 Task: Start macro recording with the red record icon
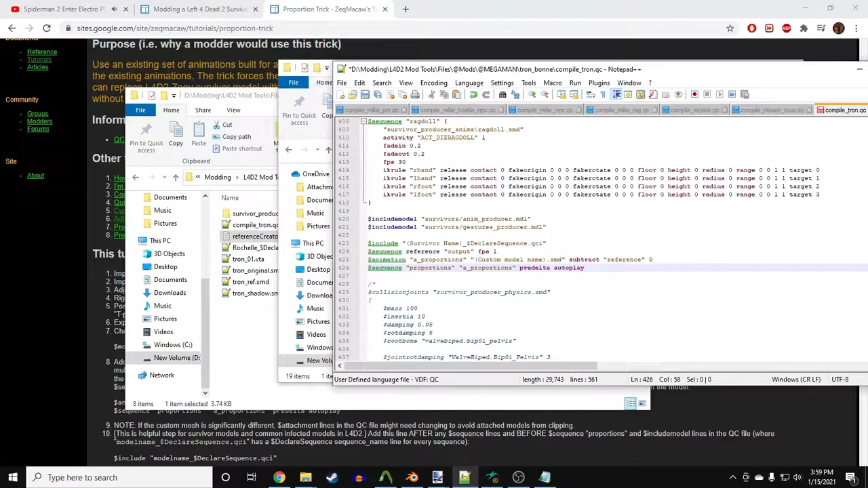click(694, 95)
